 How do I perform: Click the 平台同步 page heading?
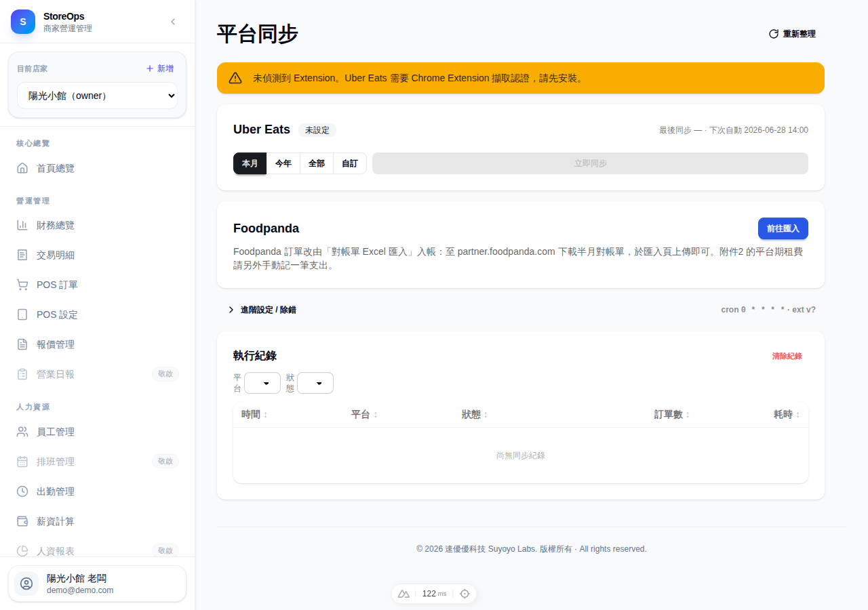click(x=258, y=34)
